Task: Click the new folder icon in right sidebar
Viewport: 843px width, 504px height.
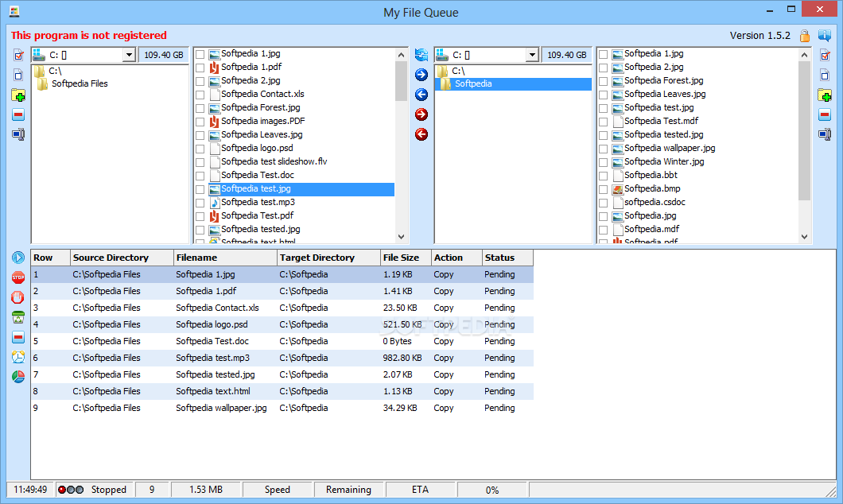Action: (x=825, y=95)
